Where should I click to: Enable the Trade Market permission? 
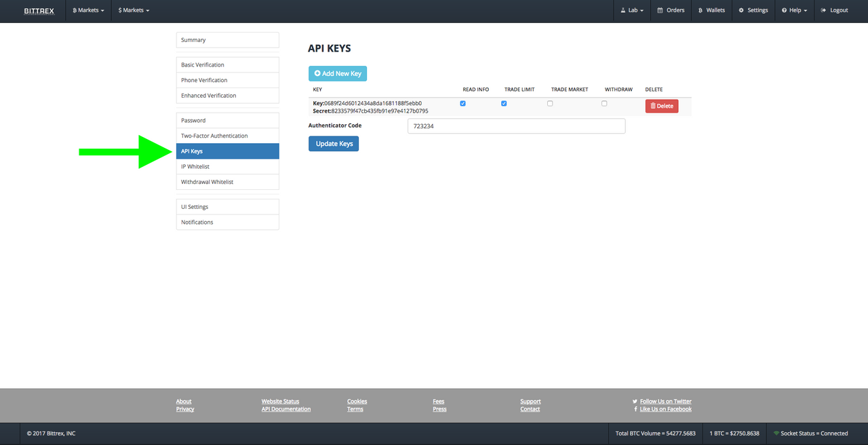click(x=550, y=103)
